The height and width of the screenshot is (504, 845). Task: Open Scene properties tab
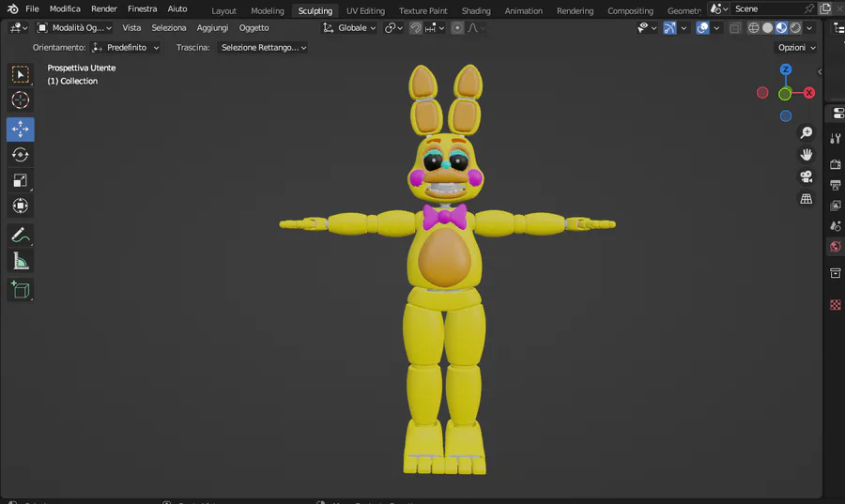(x=836, y=226)
